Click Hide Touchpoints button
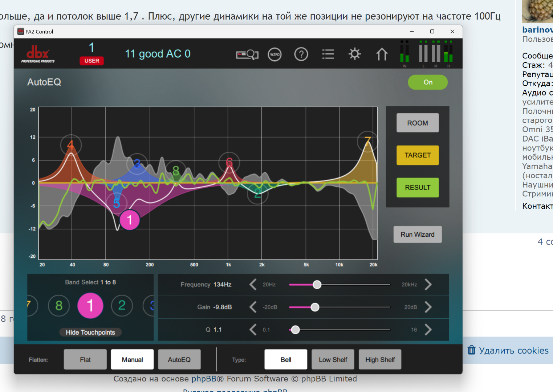Screen dimensions: 553x392 click(x=90, y=332)
